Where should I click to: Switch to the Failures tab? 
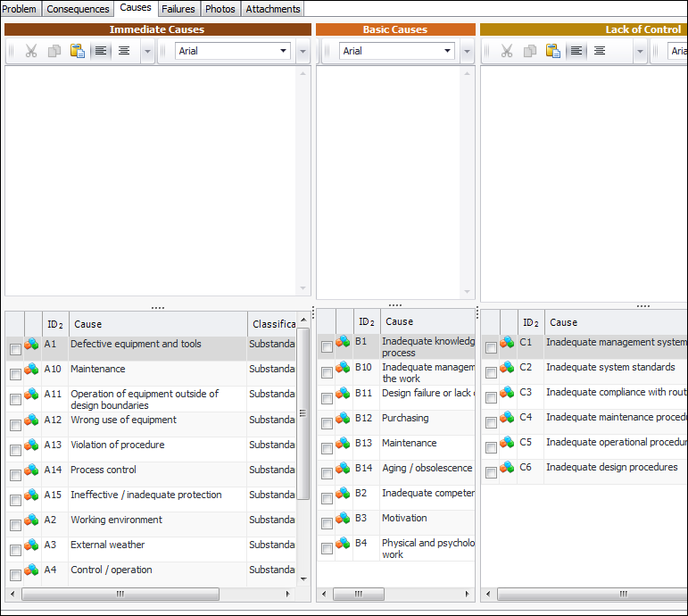coord(178,9)
